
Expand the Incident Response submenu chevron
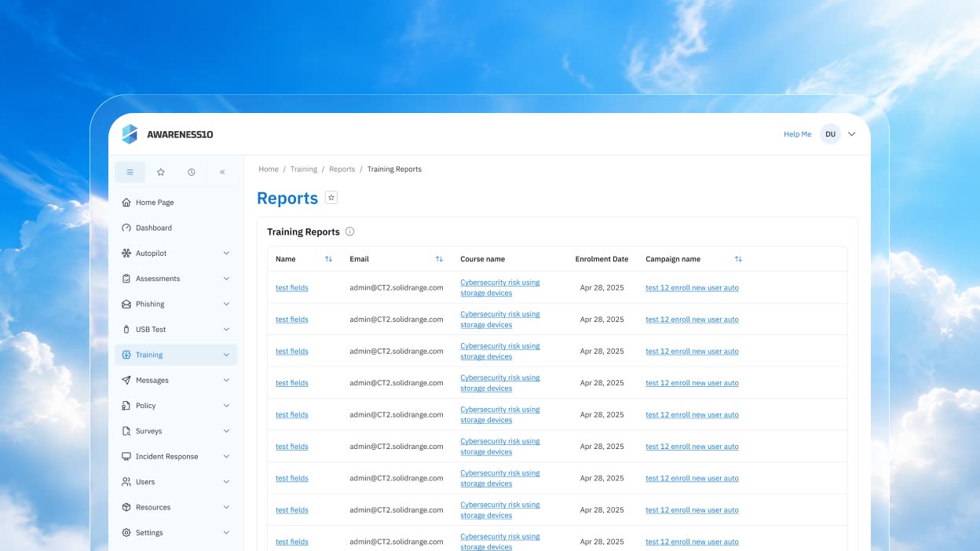pyautogui.click(x=226, y=456)
